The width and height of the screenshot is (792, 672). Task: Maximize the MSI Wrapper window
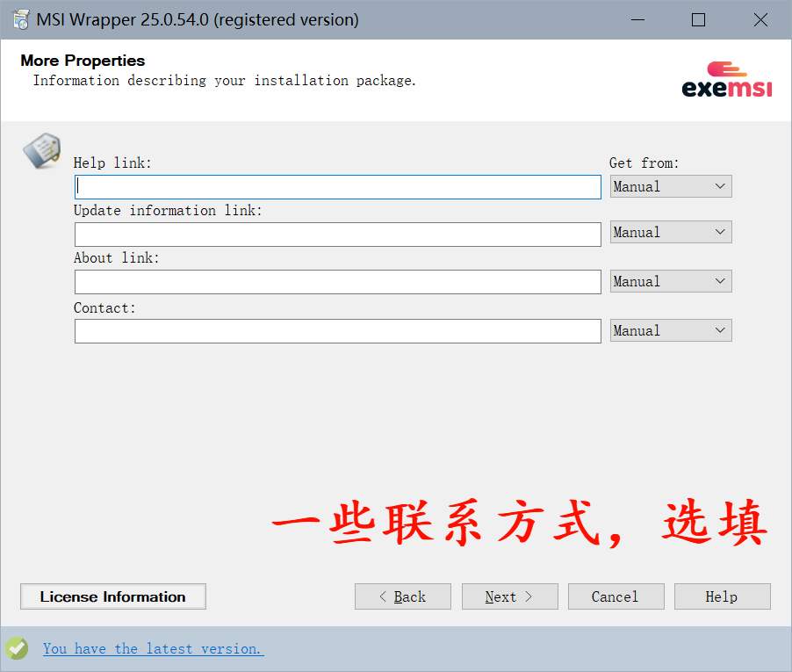coord(698,19)
